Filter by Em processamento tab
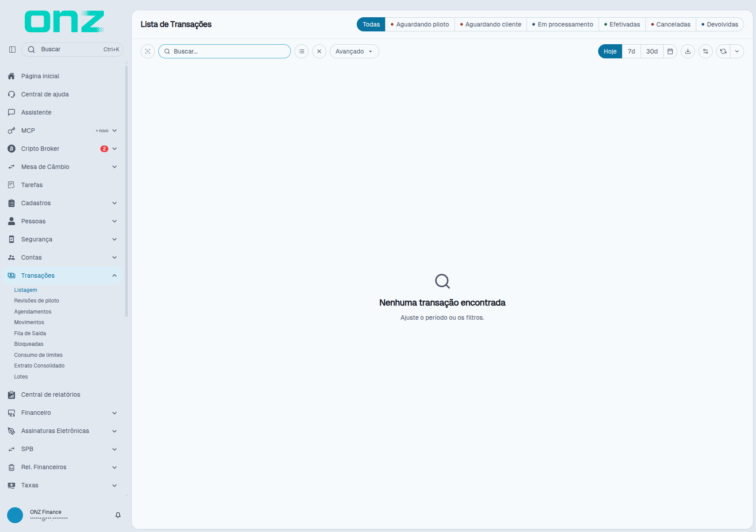756x532 pixels. click(563, 24)
